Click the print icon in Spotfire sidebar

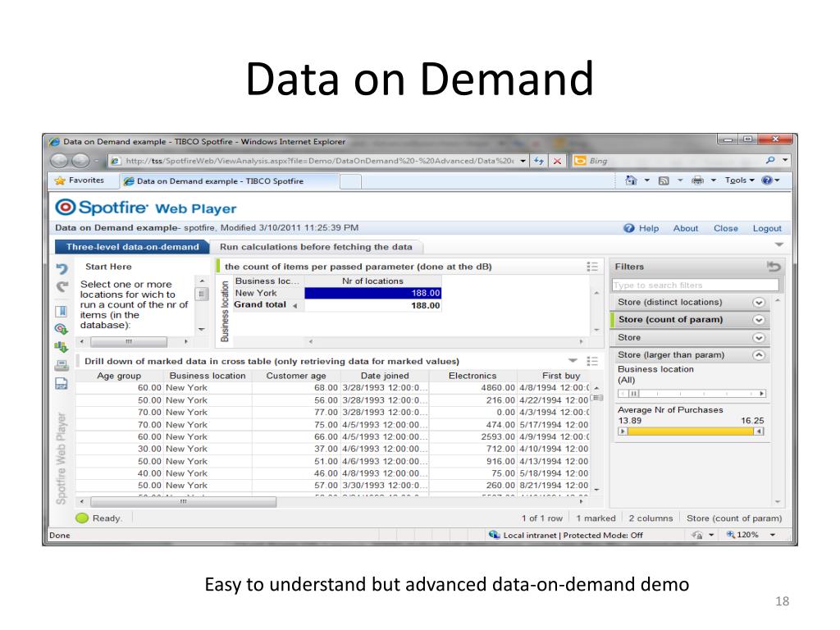(62, 366)
